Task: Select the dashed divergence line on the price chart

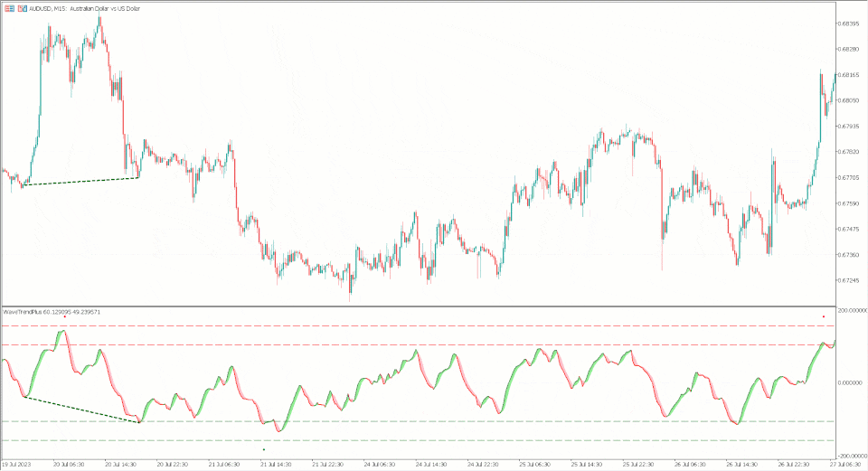Action: [81, 181]
